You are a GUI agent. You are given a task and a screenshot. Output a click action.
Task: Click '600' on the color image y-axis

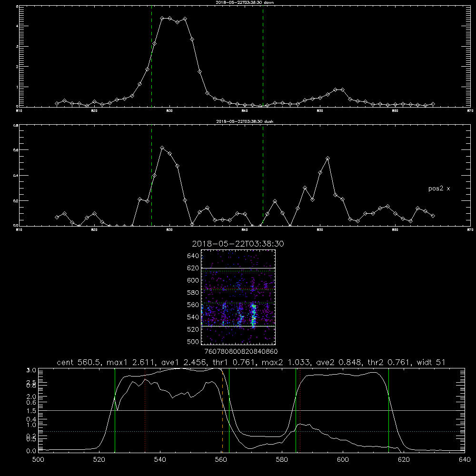pyautogui.click(x=193, y=280)
